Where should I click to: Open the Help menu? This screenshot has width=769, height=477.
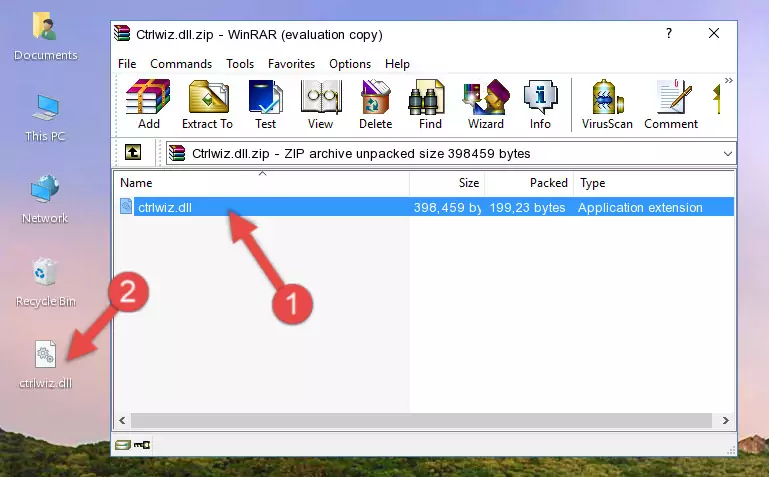(397, 64)
